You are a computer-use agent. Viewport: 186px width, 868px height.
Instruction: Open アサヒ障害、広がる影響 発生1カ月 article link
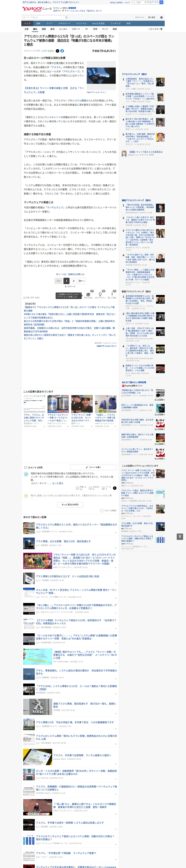pos(63,541)
